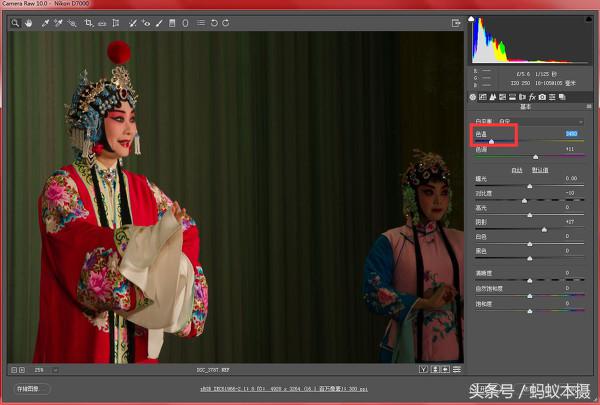Click the Shadows value field +27
The width and height of the screenshot is (600, 405).
(570, 222)
